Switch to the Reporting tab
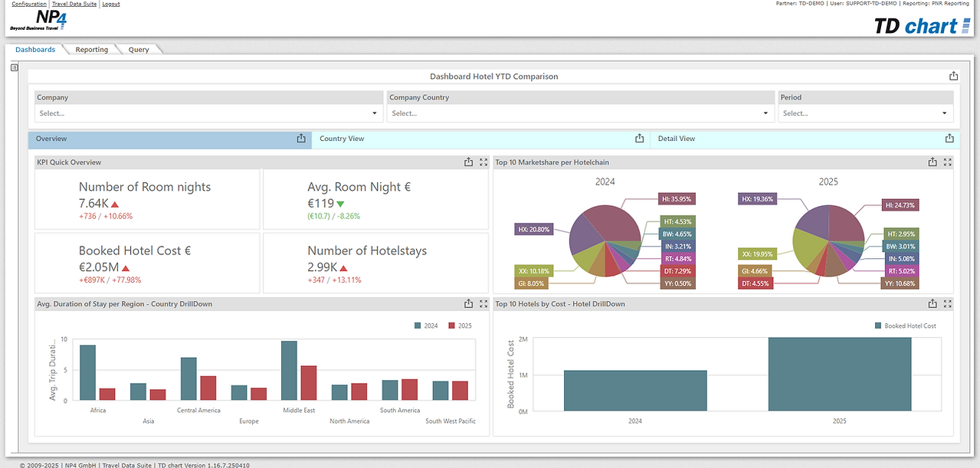Screen dimensions: 980x468 coord(92,50)
